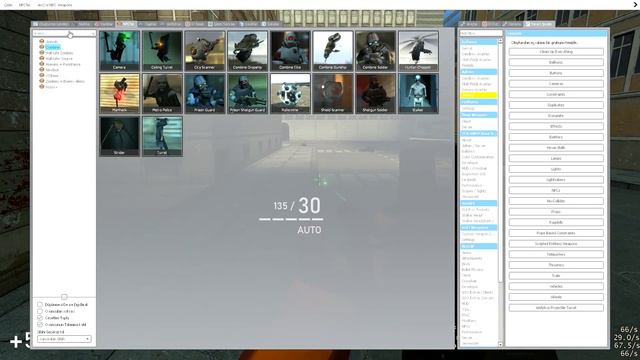This screenshot has height=360, width=640.
Task: Click the Thrusters cleanup button
Action: [x=556, y=265]
